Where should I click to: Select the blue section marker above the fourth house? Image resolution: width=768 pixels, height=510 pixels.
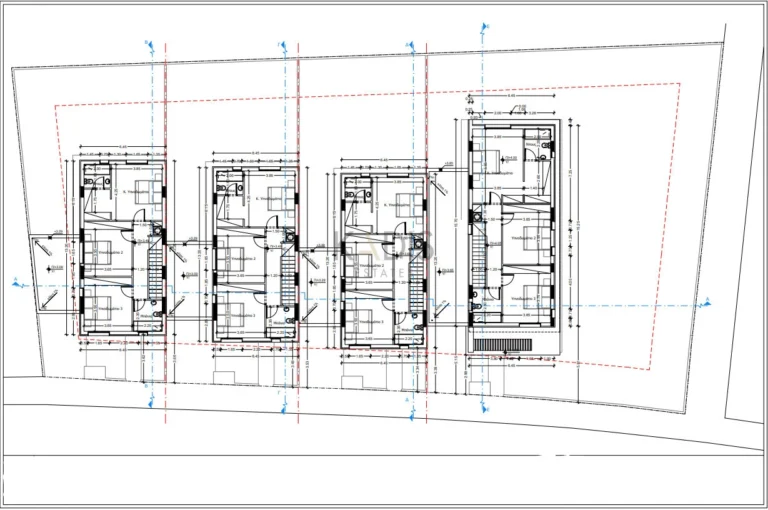click(484, 28)
